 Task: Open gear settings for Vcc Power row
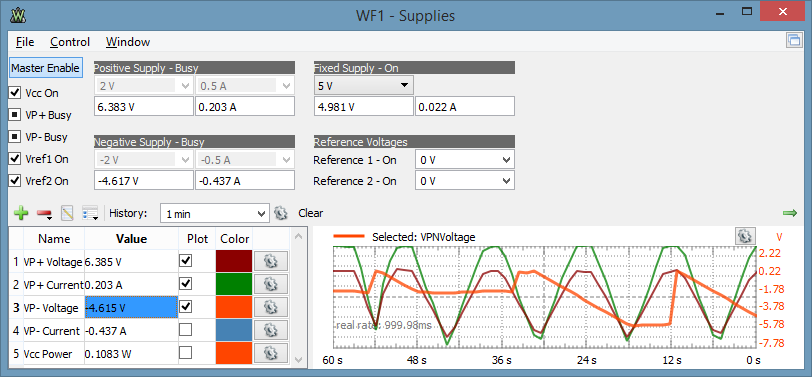click(x=270, y=353)
